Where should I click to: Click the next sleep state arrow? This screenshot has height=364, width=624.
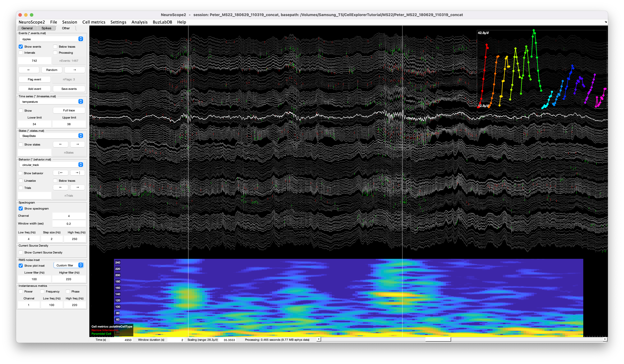(x=78, y=144)
